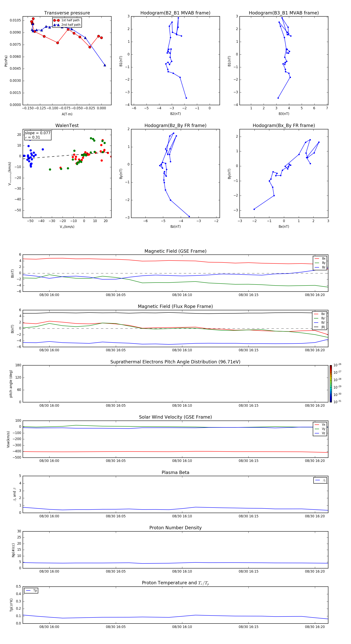Click the 'WalenTest' plot title
This screenshot has width=351, height=644.
[x=67, y=125]
